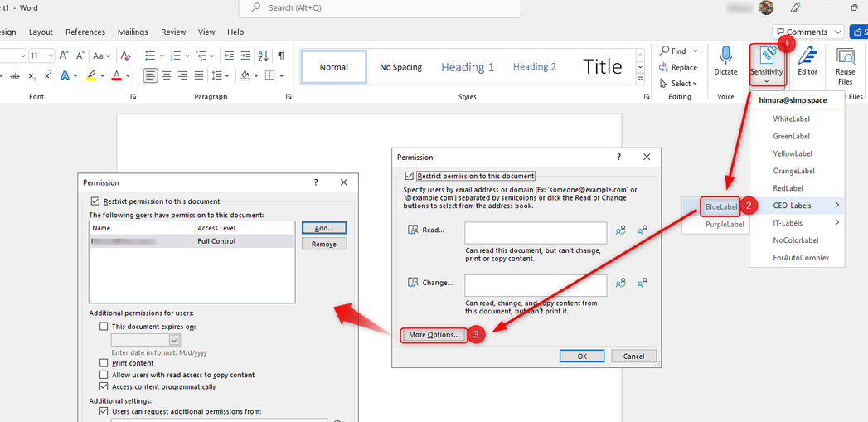Open the Editor pane
The height and width of the screenshot is (422, 868).
click(x=807, y=61)
